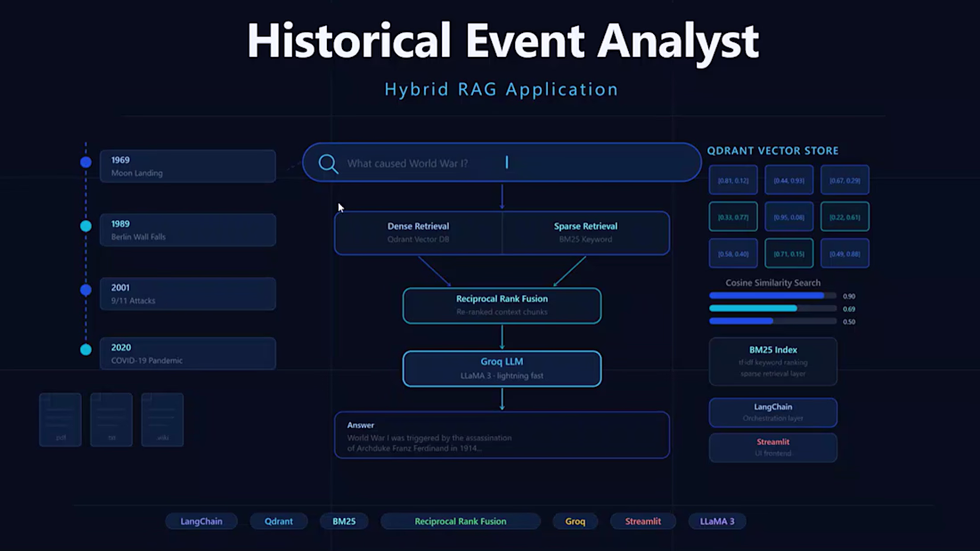
Task: Select the Sparse Retrieval panel
Action: coord(585,233)
